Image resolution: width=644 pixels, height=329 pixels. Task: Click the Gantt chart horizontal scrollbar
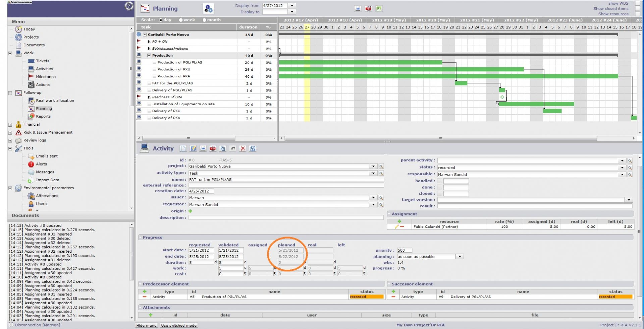(x=440, y=138)
